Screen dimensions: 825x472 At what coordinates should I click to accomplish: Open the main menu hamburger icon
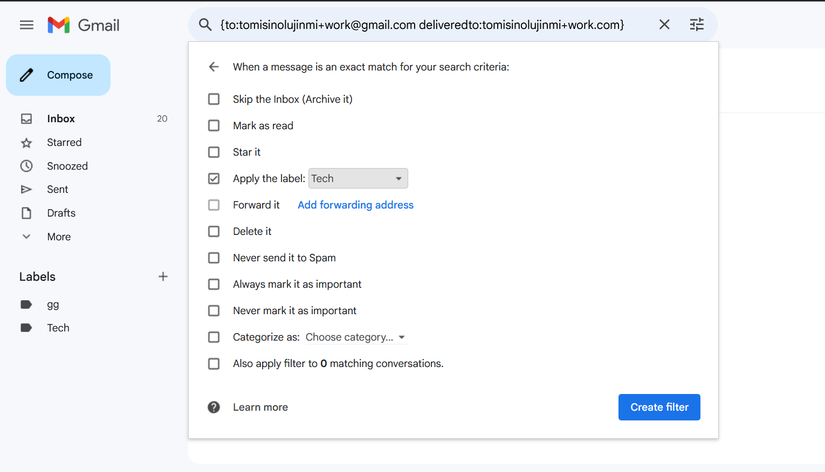pos(27,25)
